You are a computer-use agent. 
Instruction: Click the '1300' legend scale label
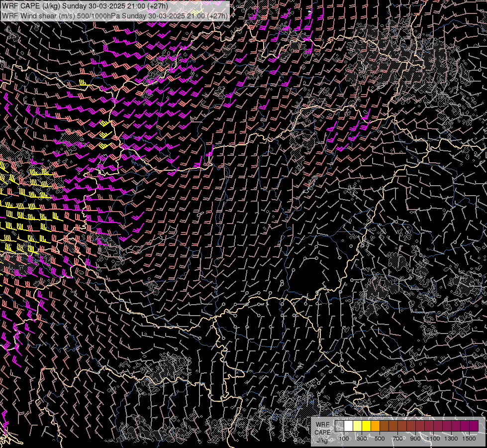451,439
